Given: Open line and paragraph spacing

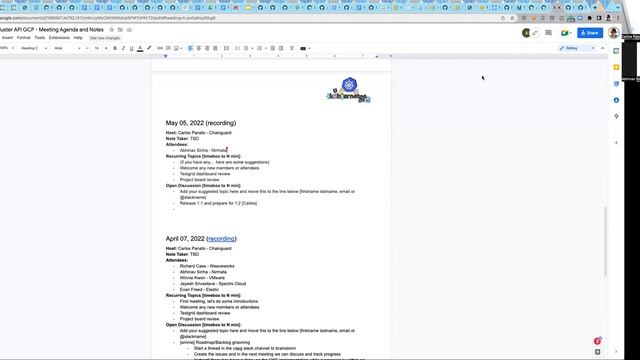Looking at the screenshot, I should click(x=226, y=48).
